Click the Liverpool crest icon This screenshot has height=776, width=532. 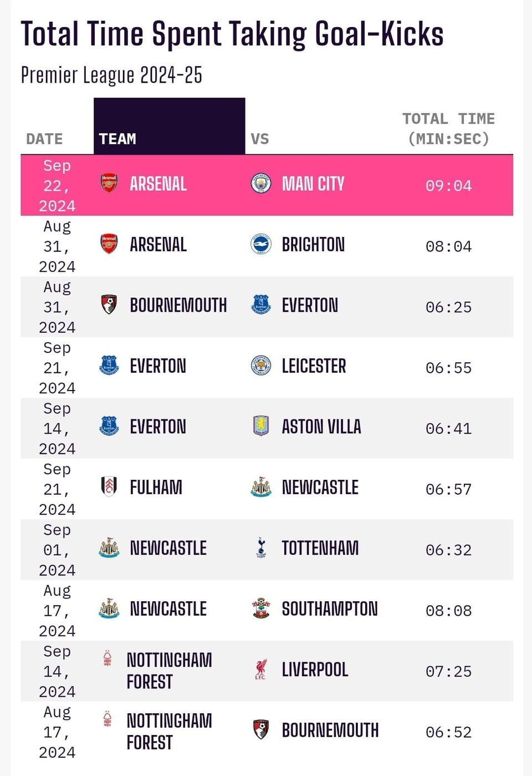point(260,670)
